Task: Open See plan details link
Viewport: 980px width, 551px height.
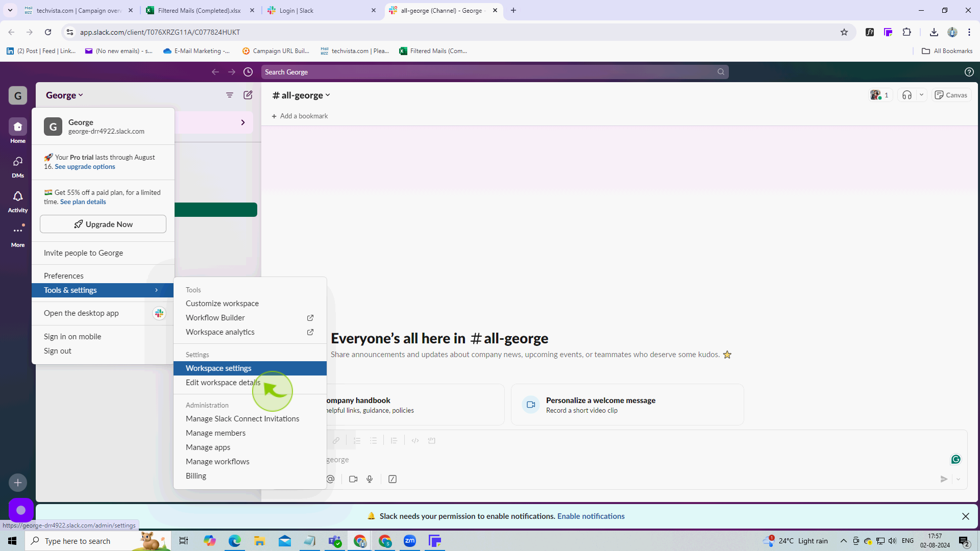Action: [83, 202]
